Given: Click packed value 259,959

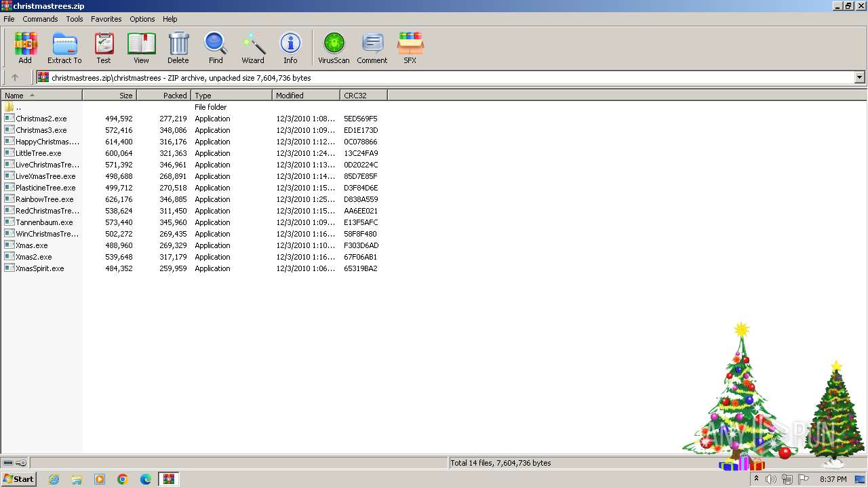Looking at the screenshot, I should pyautogui.click(x=173, y=268).
